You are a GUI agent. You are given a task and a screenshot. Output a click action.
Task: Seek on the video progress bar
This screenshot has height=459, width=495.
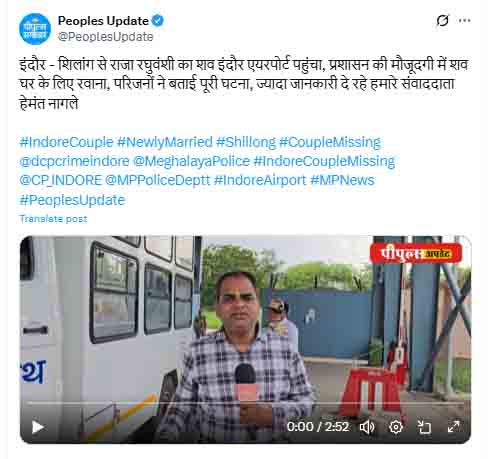pyautogui.click(x=245, y=403)
